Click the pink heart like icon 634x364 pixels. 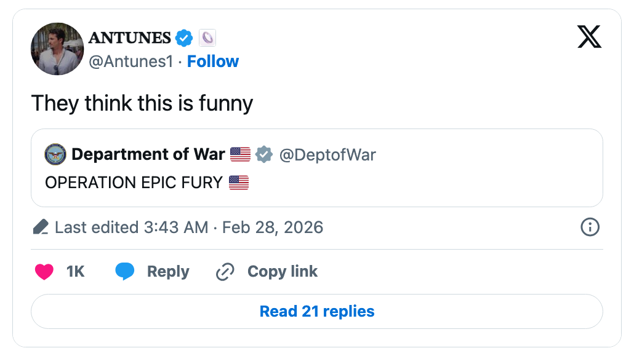44,272
